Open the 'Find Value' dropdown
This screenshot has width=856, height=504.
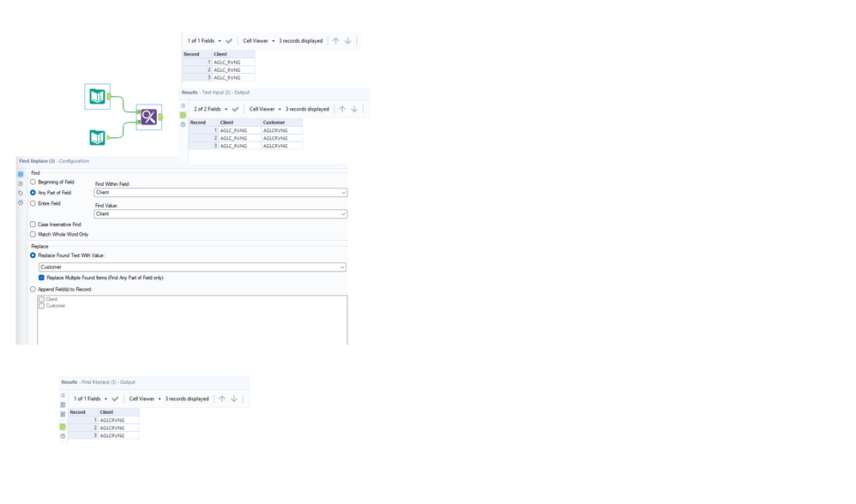[220, 213]
